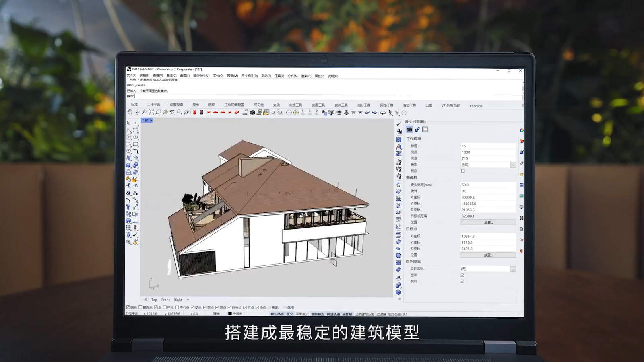Open the 面板(P) menu

[320, 76]
